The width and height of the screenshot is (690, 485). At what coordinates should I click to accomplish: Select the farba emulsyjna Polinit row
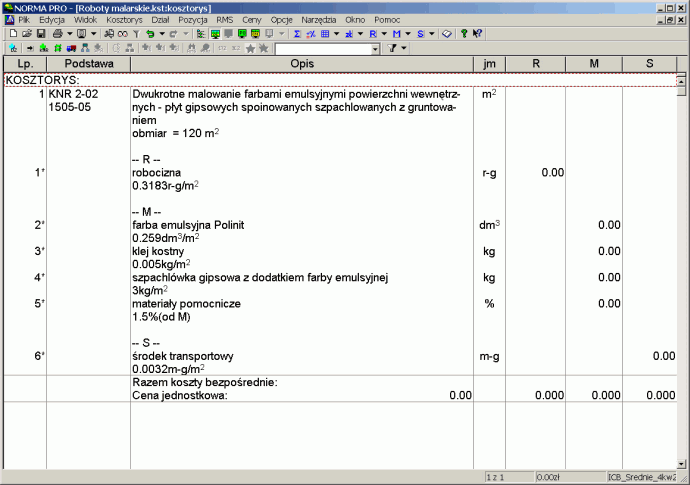click(x=188, y=225)
